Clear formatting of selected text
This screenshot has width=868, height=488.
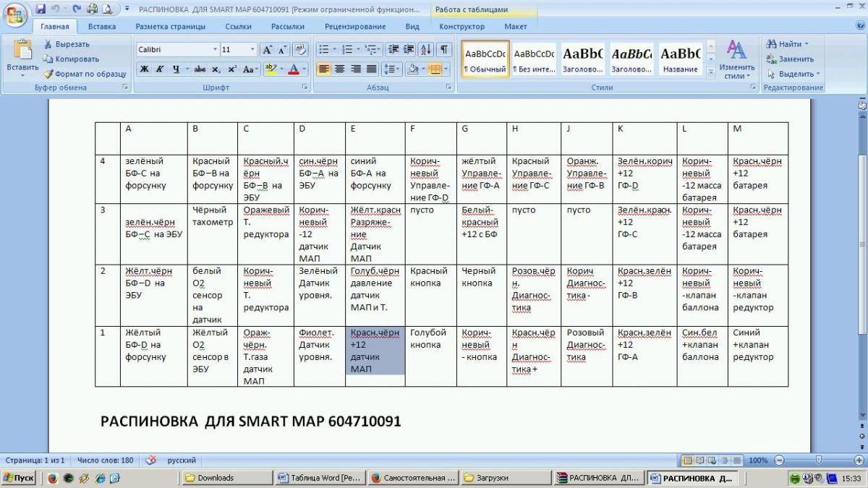(x=300, y=50)
